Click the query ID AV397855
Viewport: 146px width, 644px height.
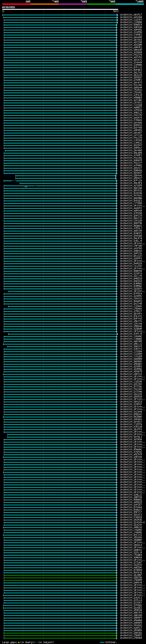point(8,7)
